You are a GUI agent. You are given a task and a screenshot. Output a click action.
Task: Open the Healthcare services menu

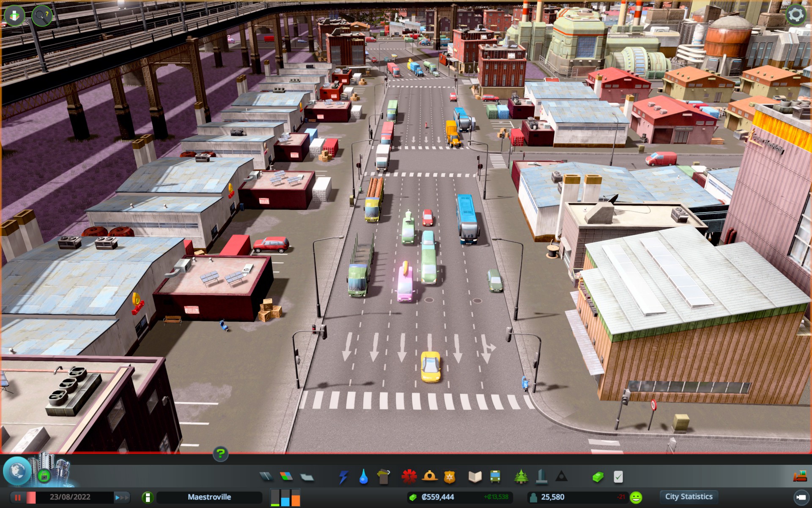[409, 477]
